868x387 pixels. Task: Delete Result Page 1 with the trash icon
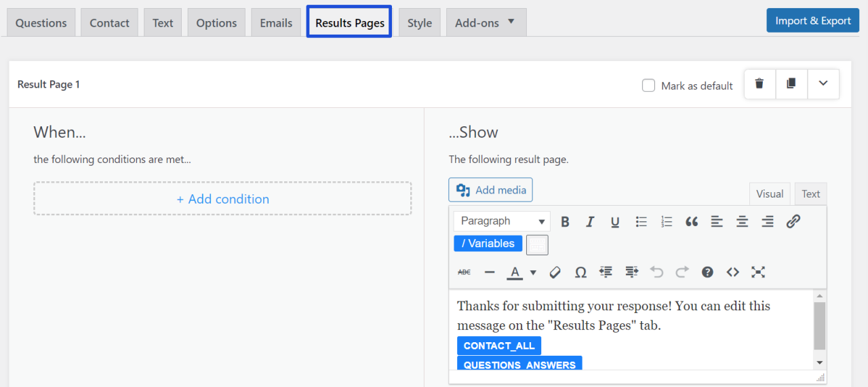click(x=759, y=84)
